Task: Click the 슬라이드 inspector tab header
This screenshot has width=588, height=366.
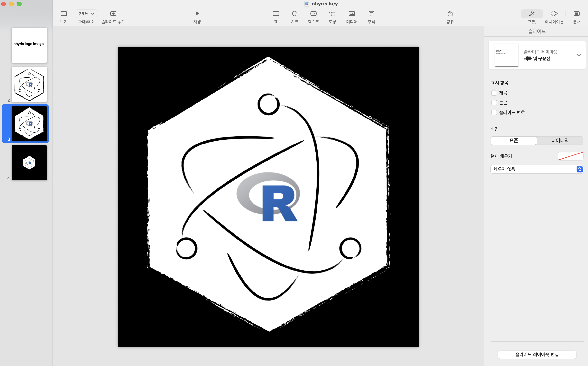Action: click(537, 31)
